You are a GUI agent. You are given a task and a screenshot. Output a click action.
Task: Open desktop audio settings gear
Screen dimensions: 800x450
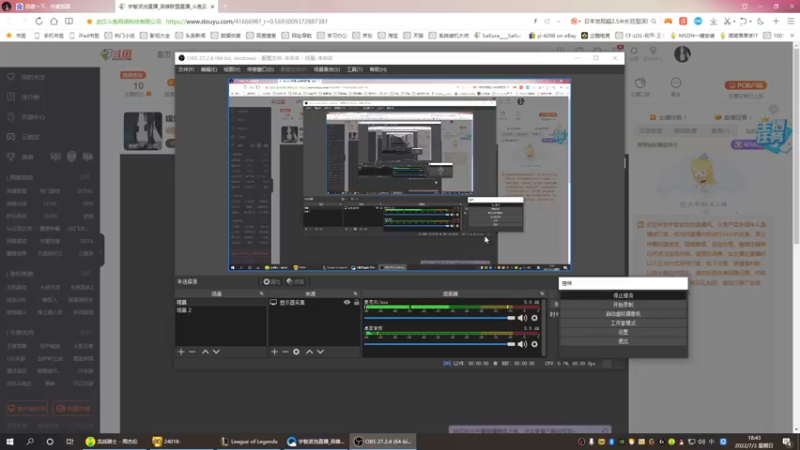click(535, 344)
